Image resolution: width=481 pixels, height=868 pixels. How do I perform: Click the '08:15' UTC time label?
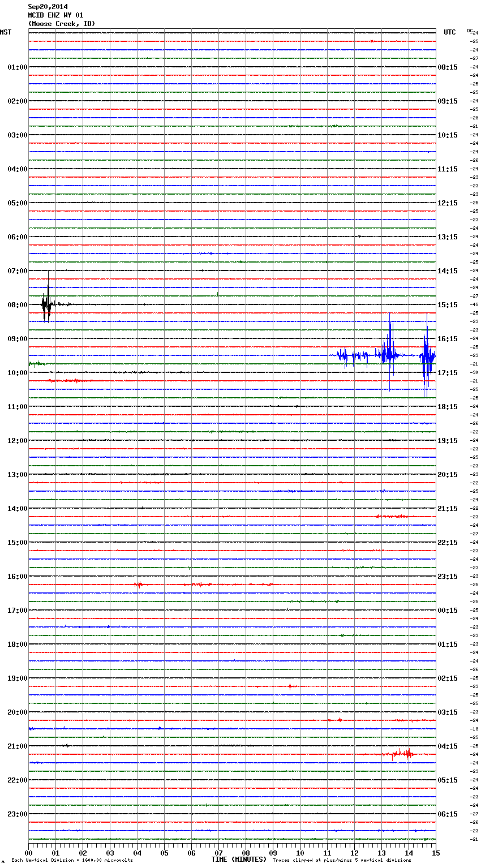tap(448, 67)
